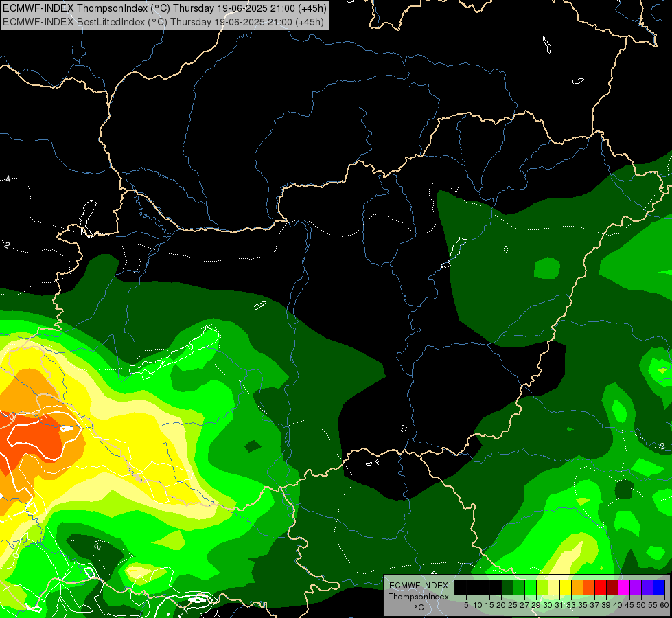Click the legend tick value '20'
Viewport: 672px width, 618px height.
502,605
